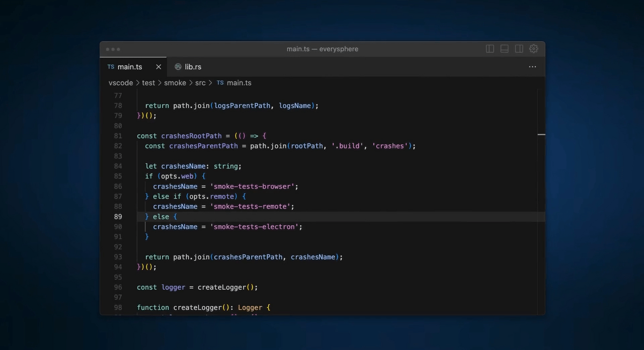Expand the smoke breadcrumb folder

pos(175,83)
